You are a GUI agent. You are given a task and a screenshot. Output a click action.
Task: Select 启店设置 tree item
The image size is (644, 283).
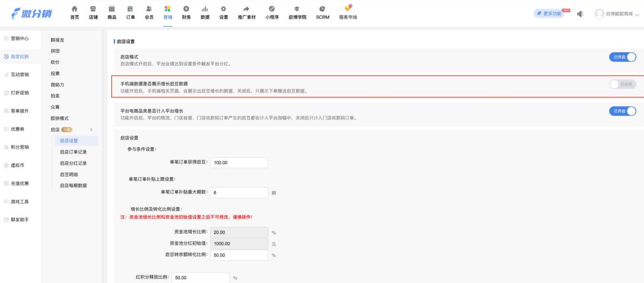click(76, 140)
